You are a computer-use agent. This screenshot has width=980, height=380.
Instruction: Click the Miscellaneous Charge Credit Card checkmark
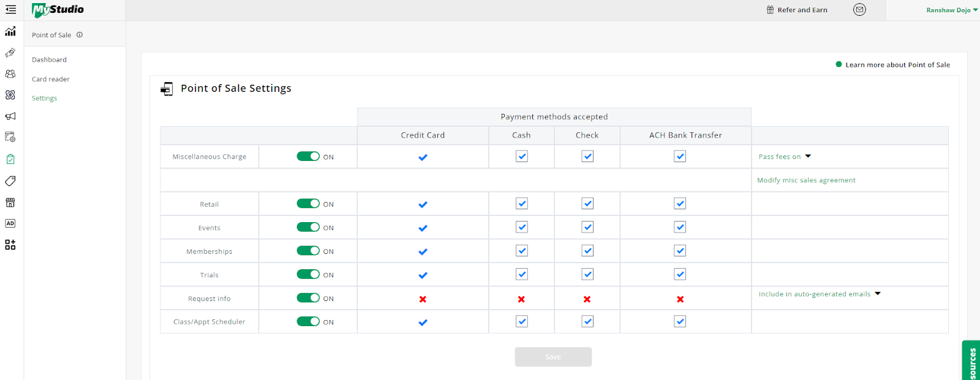[423, 157]
